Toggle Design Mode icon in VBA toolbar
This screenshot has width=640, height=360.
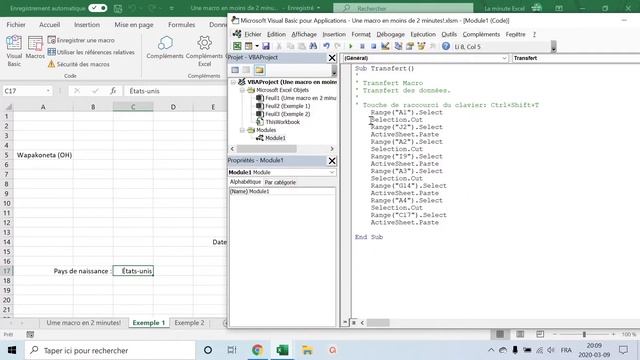(385, 47)
